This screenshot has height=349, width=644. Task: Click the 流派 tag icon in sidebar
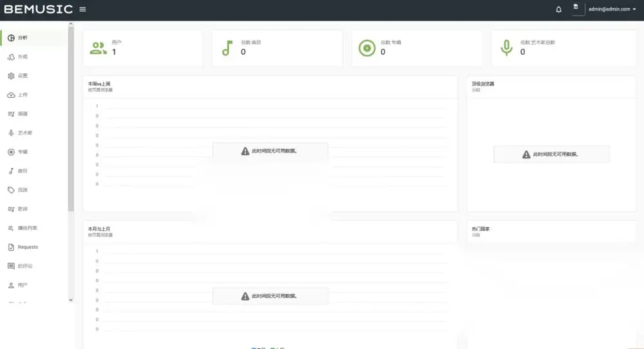tap(11, 190)
